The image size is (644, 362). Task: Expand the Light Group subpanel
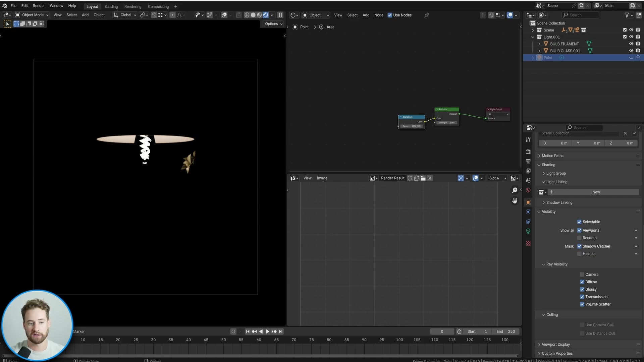click(556, 173)
